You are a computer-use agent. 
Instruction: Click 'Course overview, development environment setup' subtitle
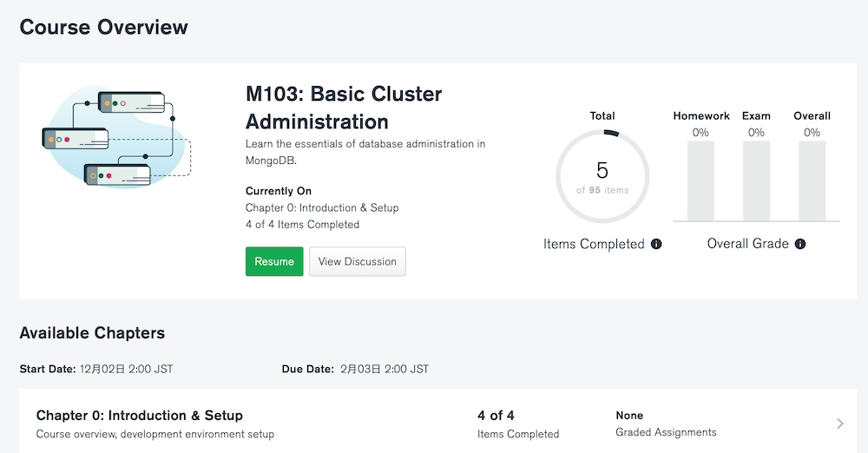click(155, 434)
